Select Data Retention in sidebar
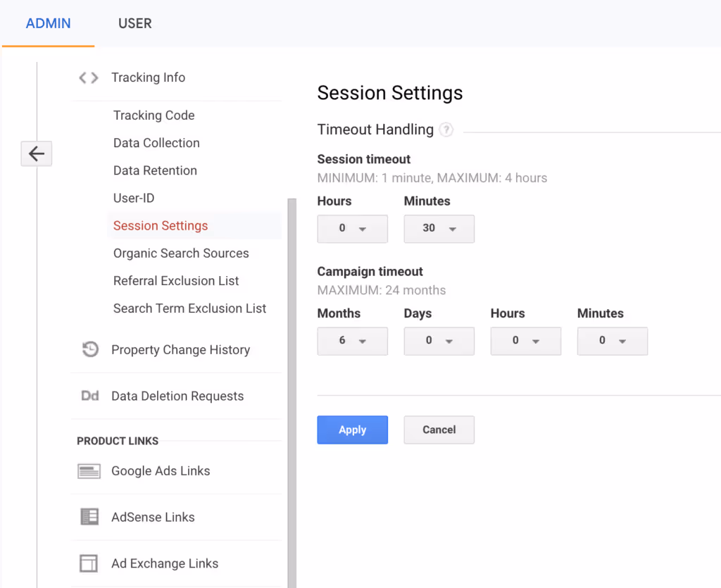Screen dimensions: 721x588 (x=155, y=170)
